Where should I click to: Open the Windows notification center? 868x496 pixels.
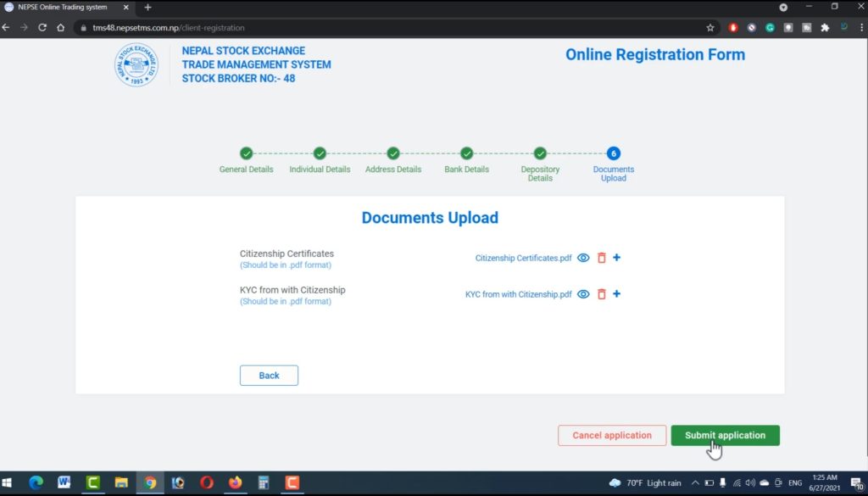(x=857, y=483)
